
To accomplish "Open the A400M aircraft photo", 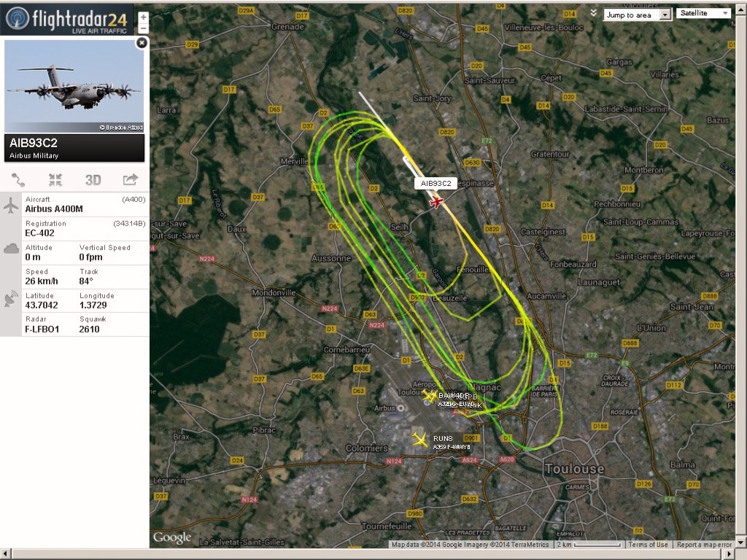I will point(74,86).
